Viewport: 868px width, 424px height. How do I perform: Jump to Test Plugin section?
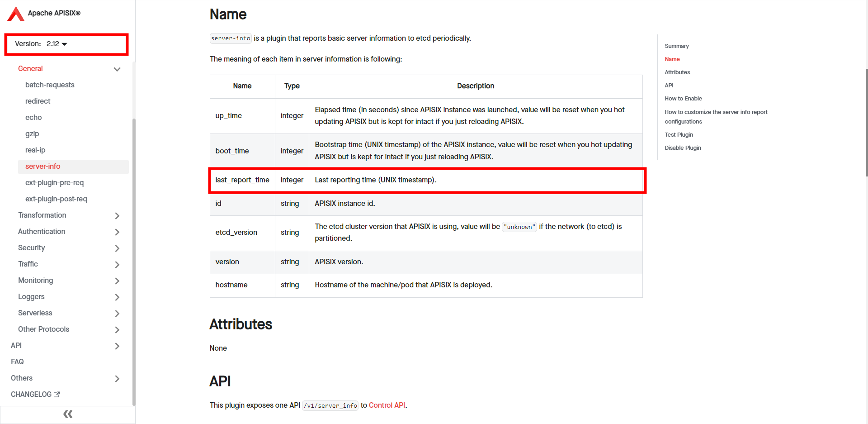point(679,135)
